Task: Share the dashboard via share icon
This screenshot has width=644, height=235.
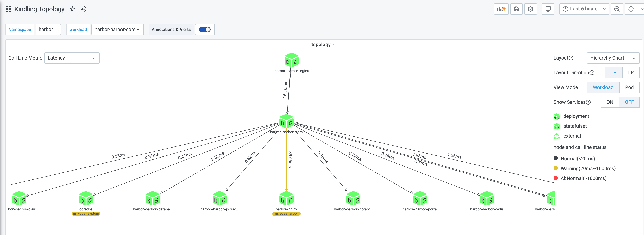Action: [x=83, y=9]
